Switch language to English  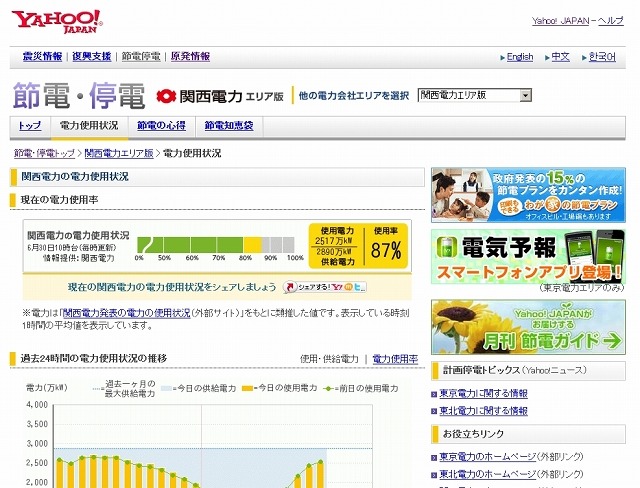tap(520, 57)
